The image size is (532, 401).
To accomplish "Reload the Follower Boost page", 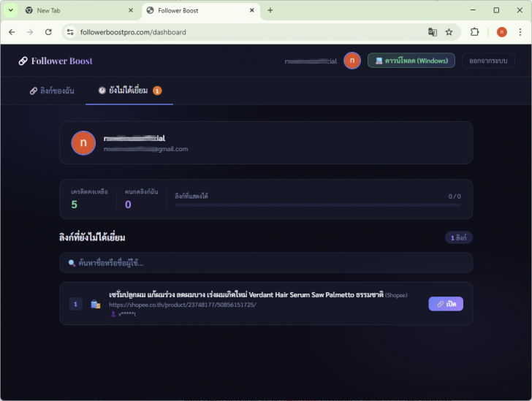I will (x=48, y=32).
